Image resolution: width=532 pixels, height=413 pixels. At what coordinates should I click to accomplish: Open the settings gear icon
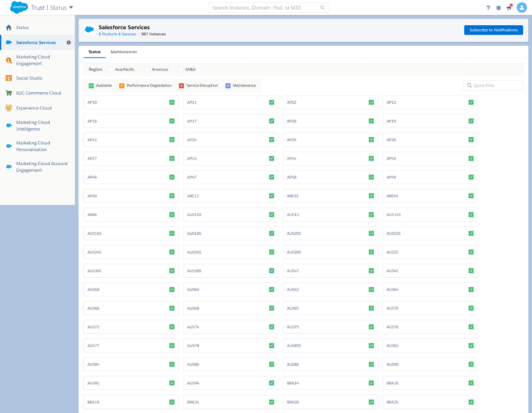point(498,8)
